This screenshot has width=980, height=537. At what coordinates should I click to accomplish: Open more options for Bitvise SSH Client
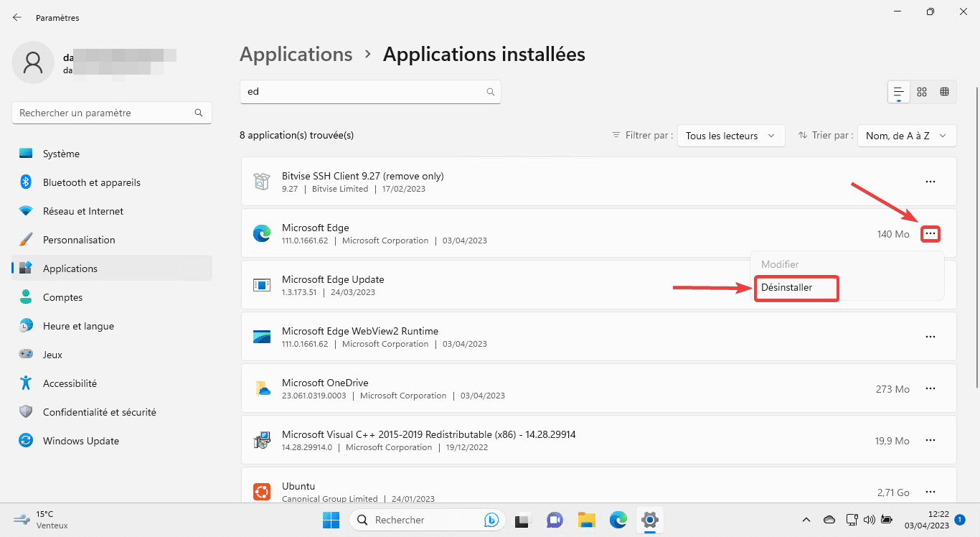tap(930, 182)
